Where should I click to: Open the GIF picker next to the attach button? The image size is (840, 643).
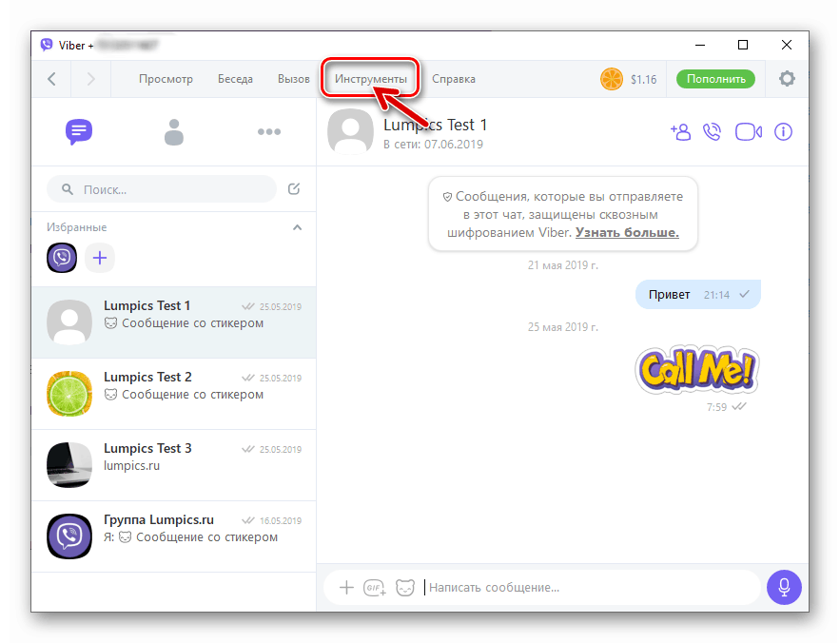click(x=375, y=588)
